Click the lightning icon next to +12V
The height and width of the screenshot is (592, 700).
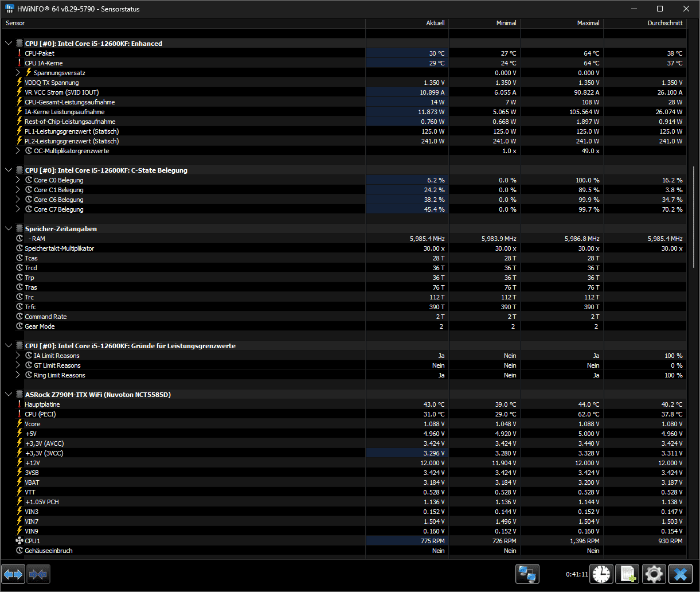point(19,463)
